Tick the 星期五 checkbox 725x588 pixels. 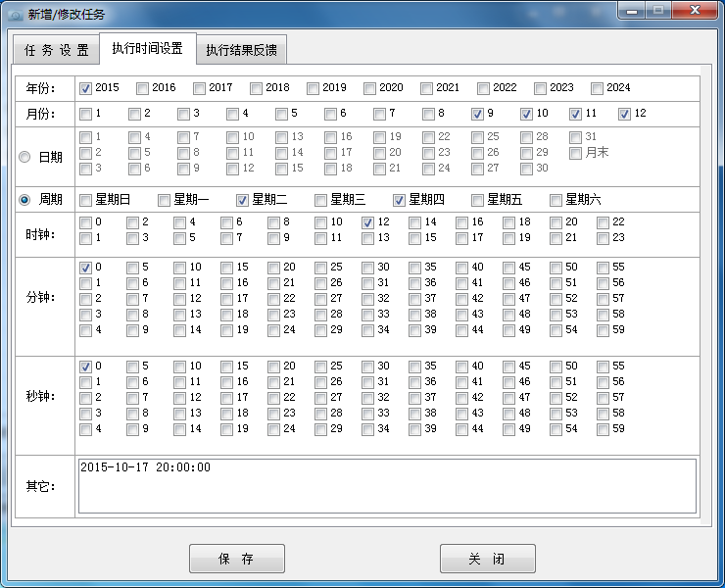coord(477,200)
